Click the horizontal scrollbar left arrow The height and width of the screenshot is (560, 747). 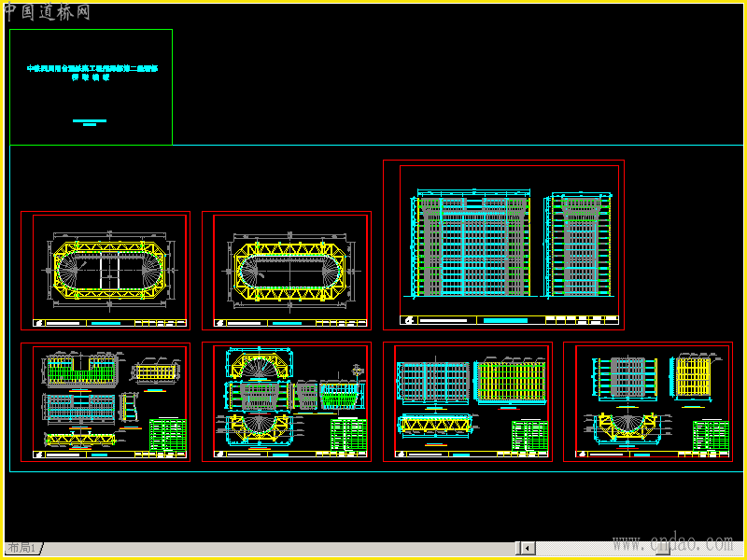coord(527,548)
